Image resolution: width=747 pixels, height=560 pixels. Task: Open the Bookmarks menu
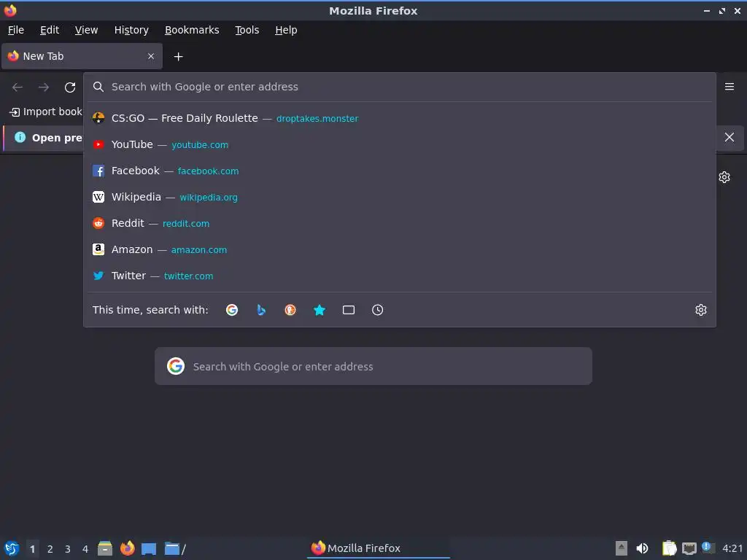[x=192, y=30]
